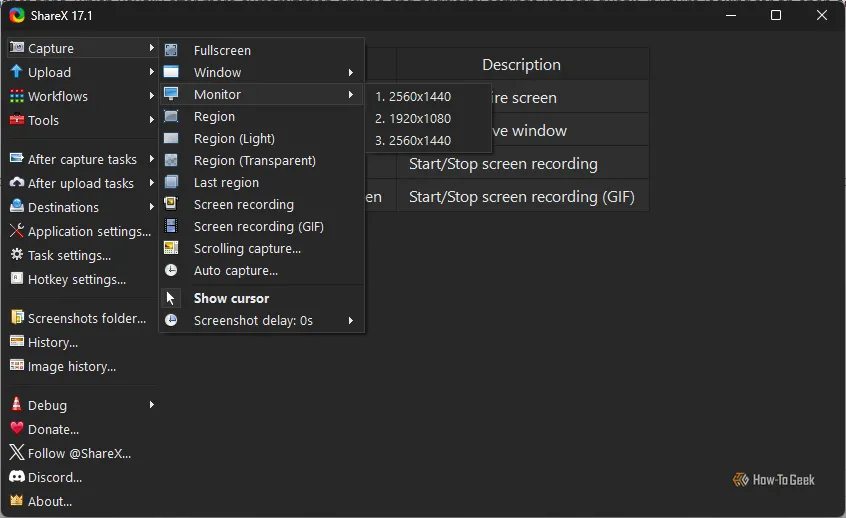Expand the Window submenu arrow

pyautogui.click(x=351, y=72)
